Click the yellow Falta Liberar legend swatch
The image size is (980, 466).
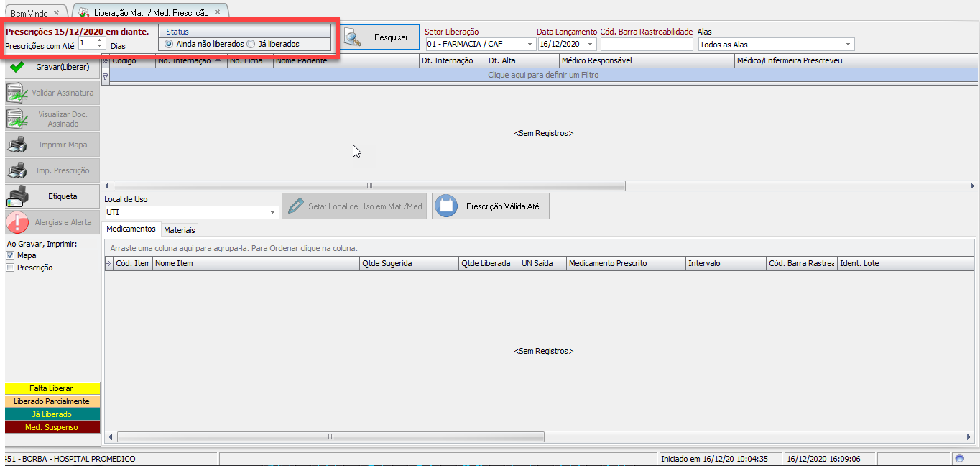pos(52,388)
